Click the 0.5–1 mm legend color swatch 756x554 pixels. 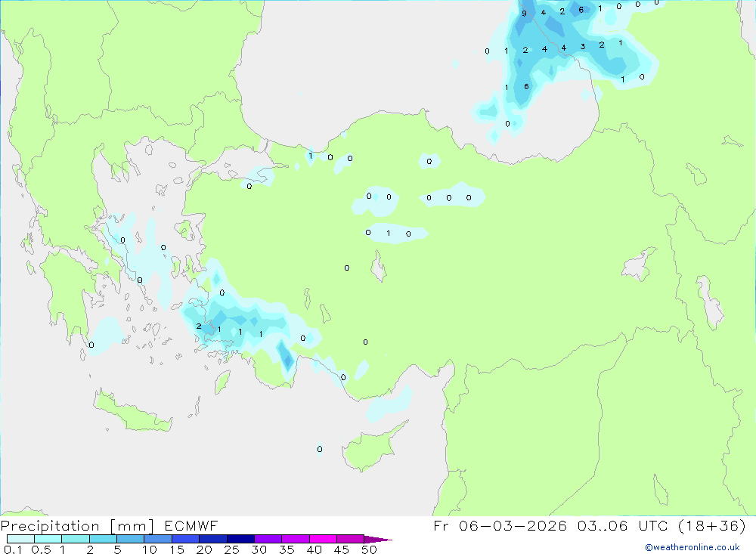point(48,539)
